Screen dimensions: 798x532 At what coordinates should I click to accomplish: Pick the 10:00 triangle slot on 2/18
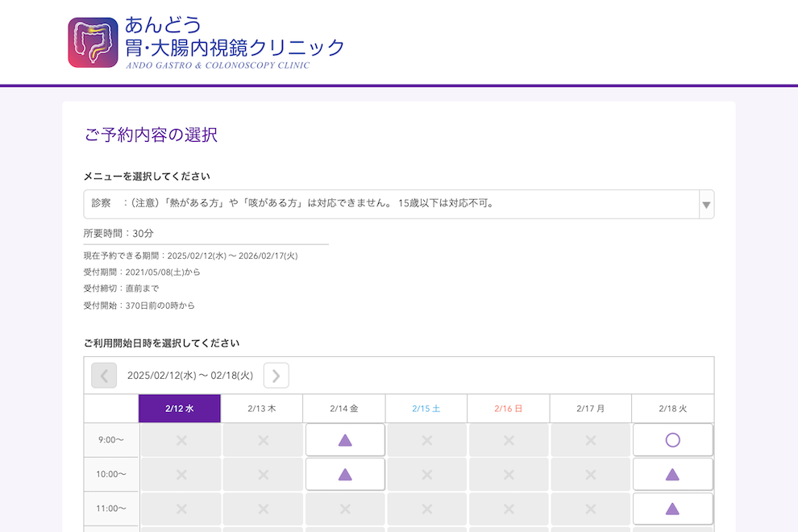[672, 475]
